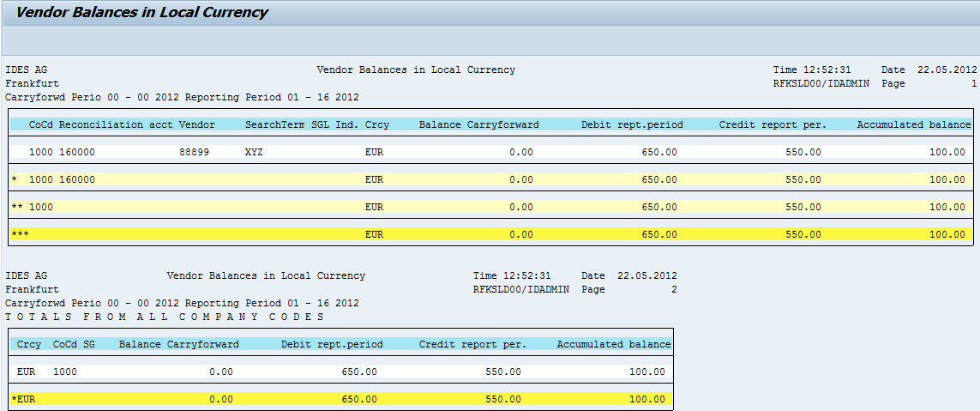The height and width of the screenshot is (411, 980).
Task: Click Debit rept.period header in the first table
Action: [x=632, y=124]
